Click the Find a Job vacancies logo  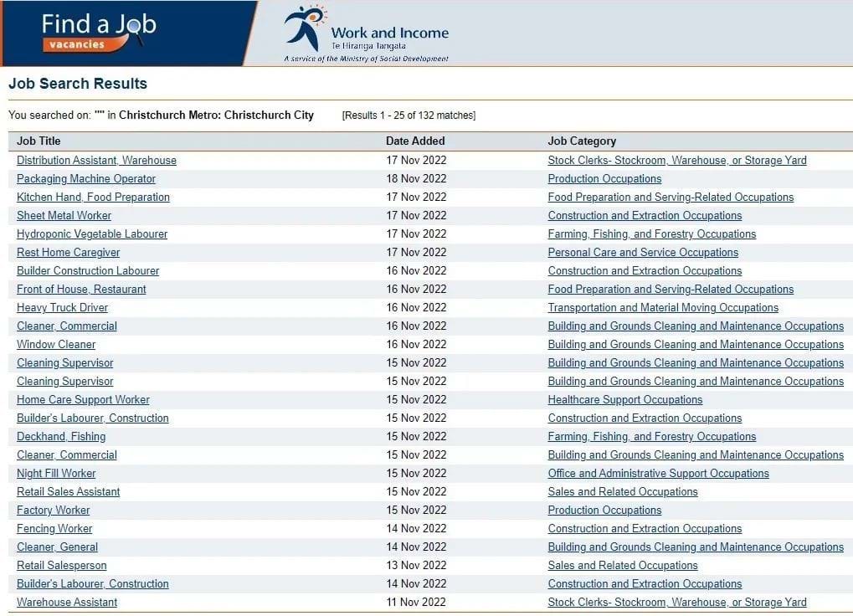(99, 33)
